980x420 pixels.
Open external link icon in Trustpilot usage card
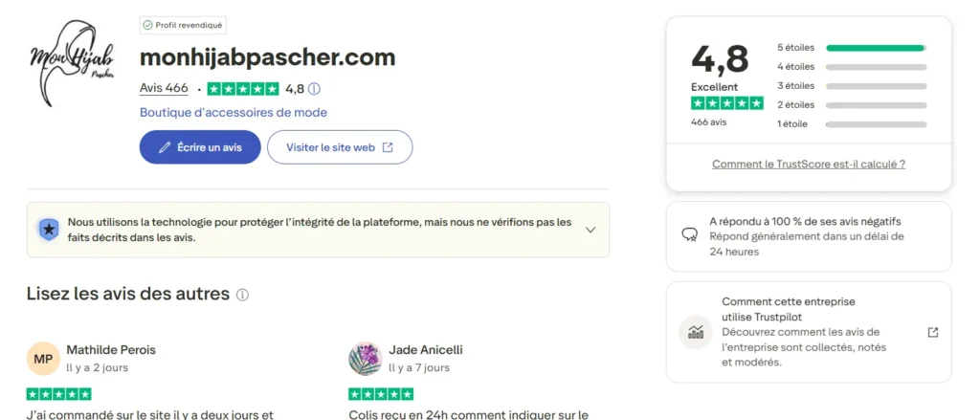pyautogui.click(x=933, y=332)
